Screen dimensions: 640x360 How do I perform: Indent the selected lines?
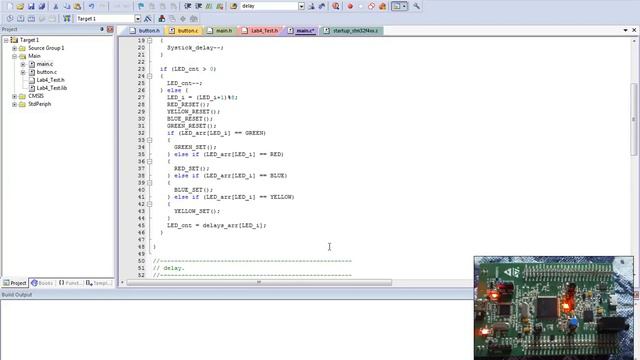(188, 6)
